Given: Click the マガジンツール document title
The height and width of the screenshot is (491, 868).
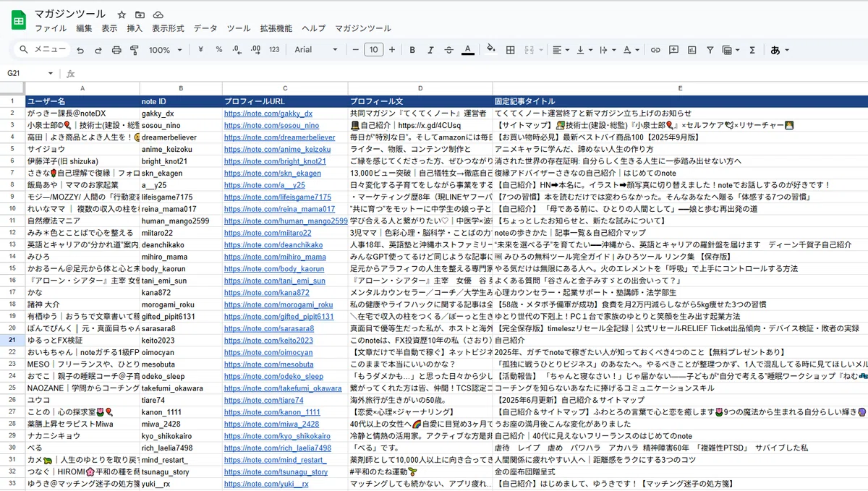Looking at the screenshot, I should (69, 14).
